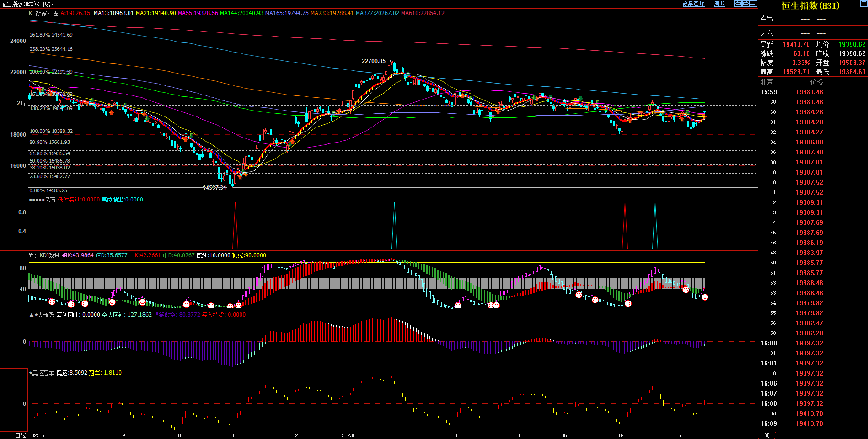The width and height of the screenshot is (868, 439).
Task: Select the 奥运冠军 indicator panel title
Action: 43,373
